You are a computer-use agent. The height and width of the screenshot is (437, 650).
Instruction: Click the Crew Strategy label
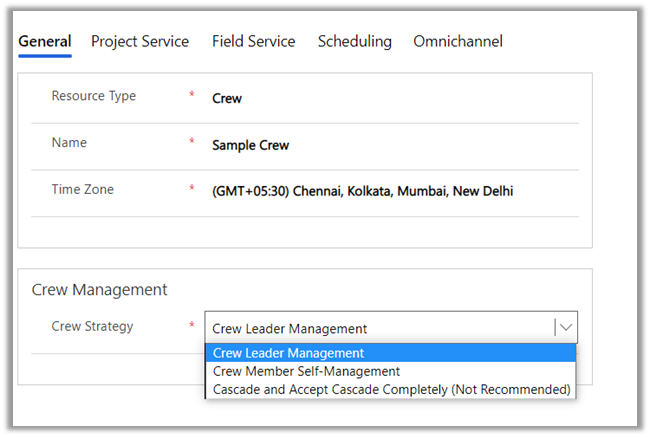point(92,326)
